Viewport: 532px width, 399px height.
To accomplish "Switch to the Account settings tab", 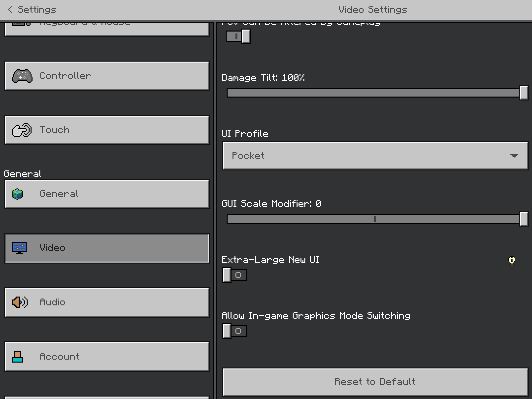I will point(106,357).
